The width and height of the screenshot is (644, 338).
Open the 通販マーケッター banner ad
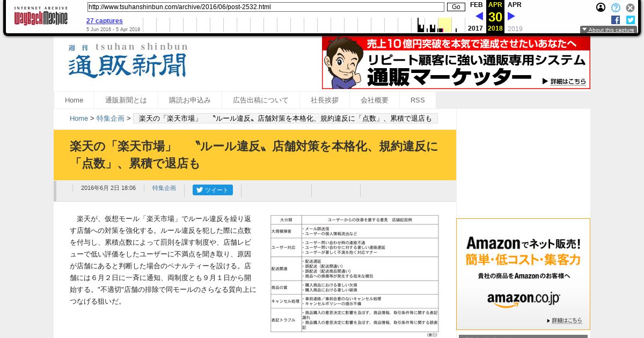pos(456,63)
